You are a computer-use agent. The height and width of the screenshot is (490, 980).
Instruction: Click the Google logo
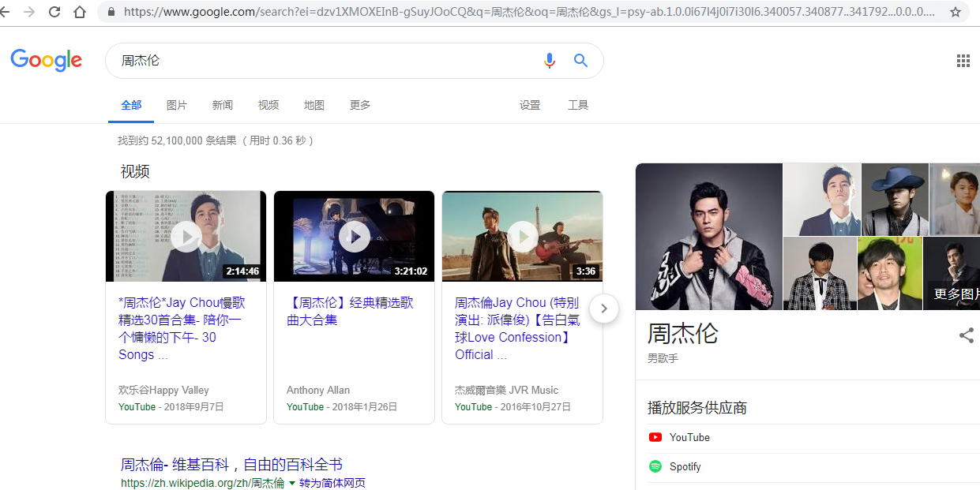47,61
